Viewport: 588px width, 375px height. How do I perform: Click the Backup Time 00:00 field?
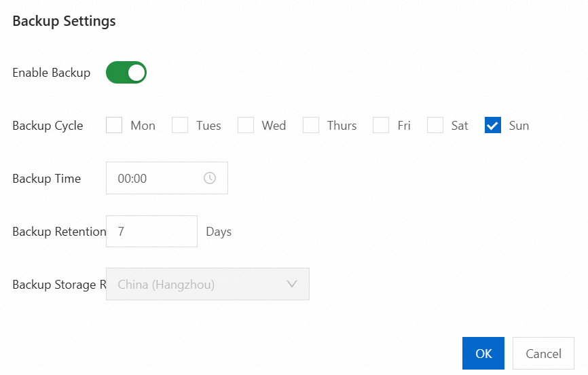click(167, 178)
